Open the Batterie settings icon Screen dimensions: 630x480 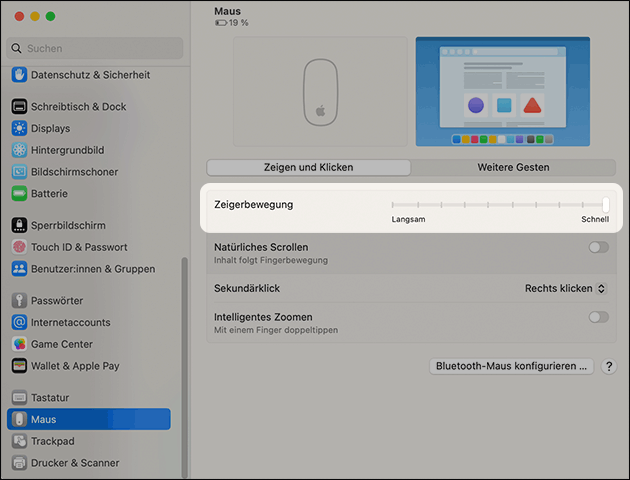coord(19,193)
